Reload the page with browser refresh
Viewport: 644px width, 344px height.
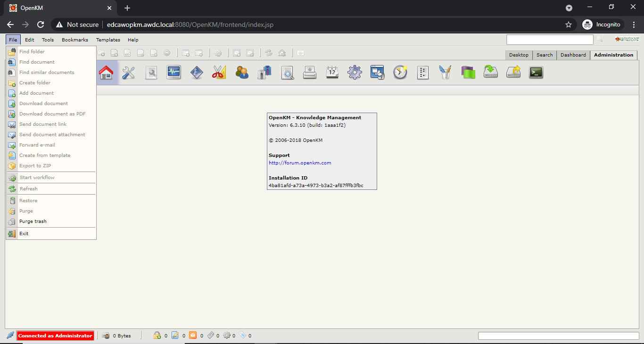click(x=41, y=25)
